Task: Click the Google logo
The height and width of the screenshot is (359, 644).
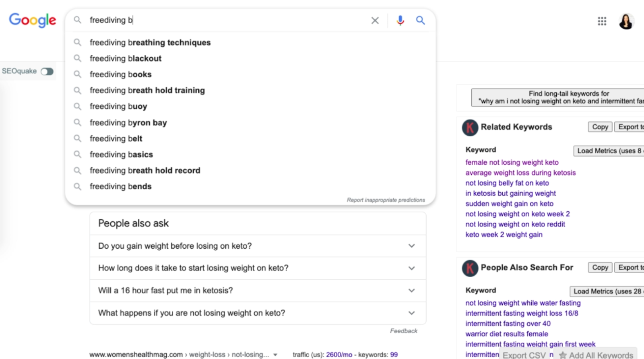Action: (33, 20)
